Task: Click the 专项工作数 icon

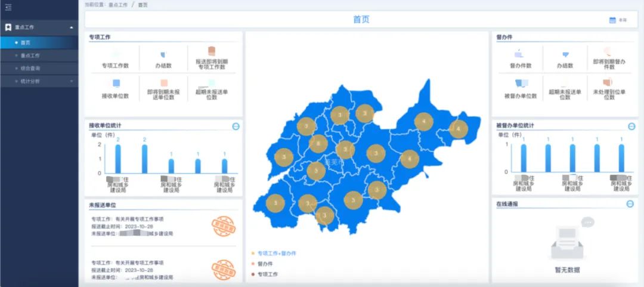Action: coord(115,54)
